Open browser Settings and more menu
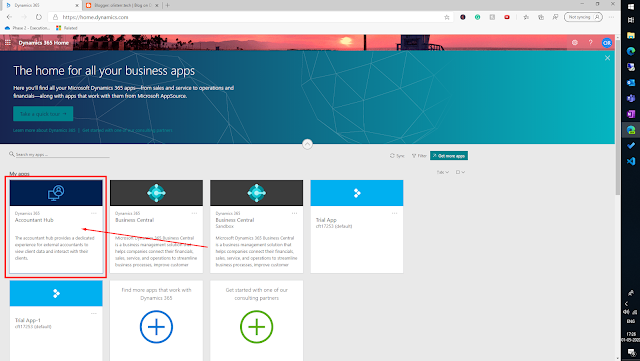Screen dimensions: 640x361 611,17
